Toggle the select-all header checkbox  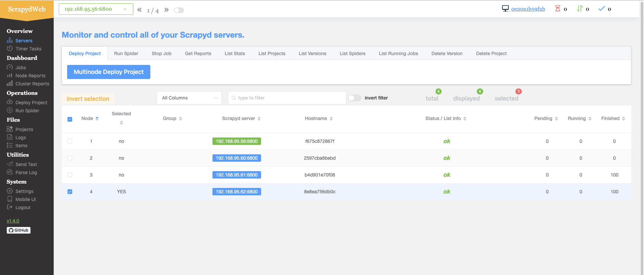tap(70, 119)
